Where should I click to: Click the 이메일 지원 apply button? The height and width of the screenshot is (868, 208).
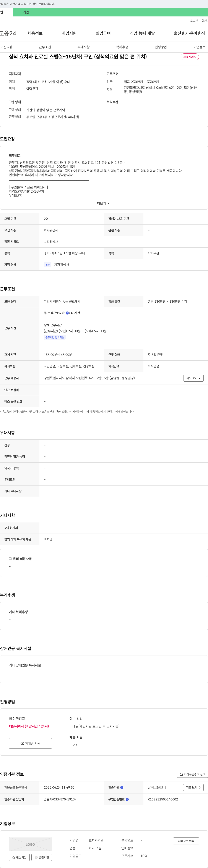tap(30, 743)
